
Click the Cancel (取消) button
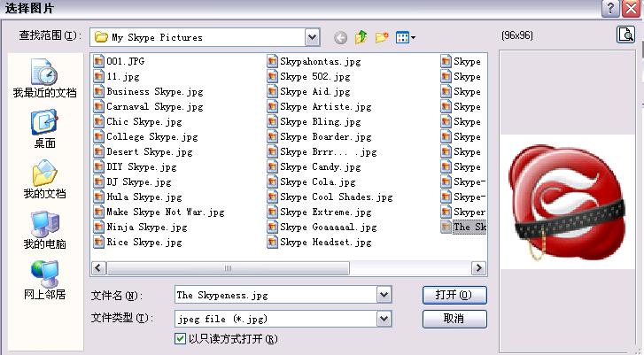coord(454,319)
